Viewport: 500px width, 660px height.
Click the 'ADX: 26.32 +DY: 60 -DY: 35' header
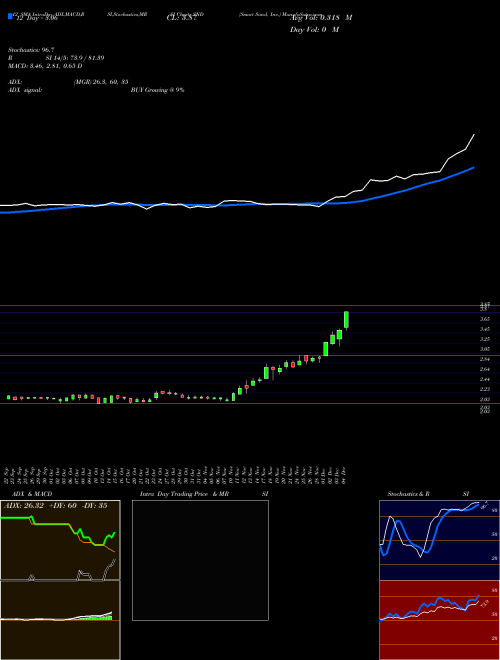pos(56,506)
